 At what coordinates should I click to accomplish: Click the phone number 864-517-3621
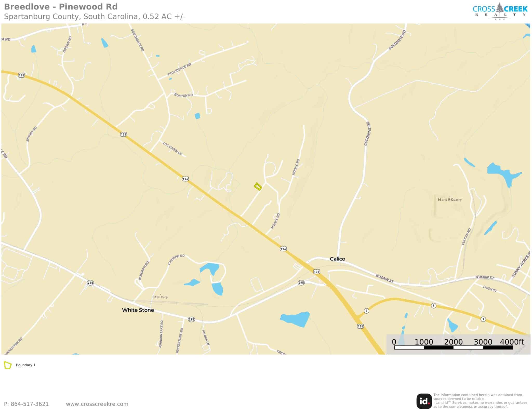click(26, 404)
